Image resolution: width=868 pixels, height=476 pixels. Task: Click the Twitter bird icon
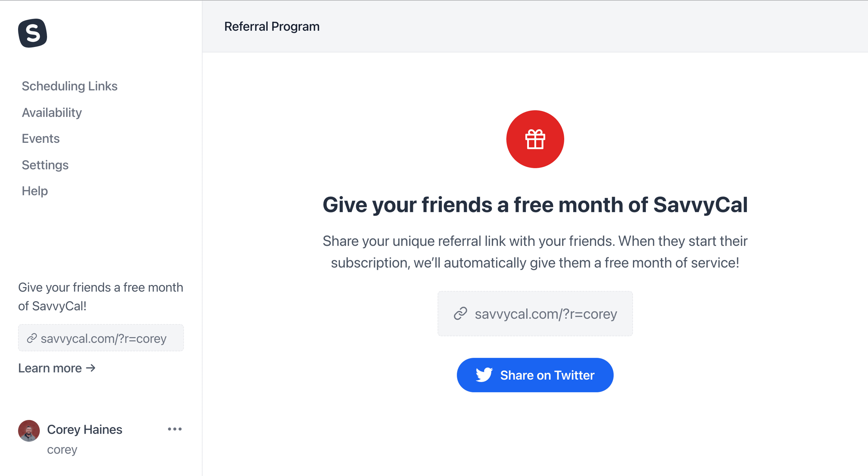click(x=484, y=375)
